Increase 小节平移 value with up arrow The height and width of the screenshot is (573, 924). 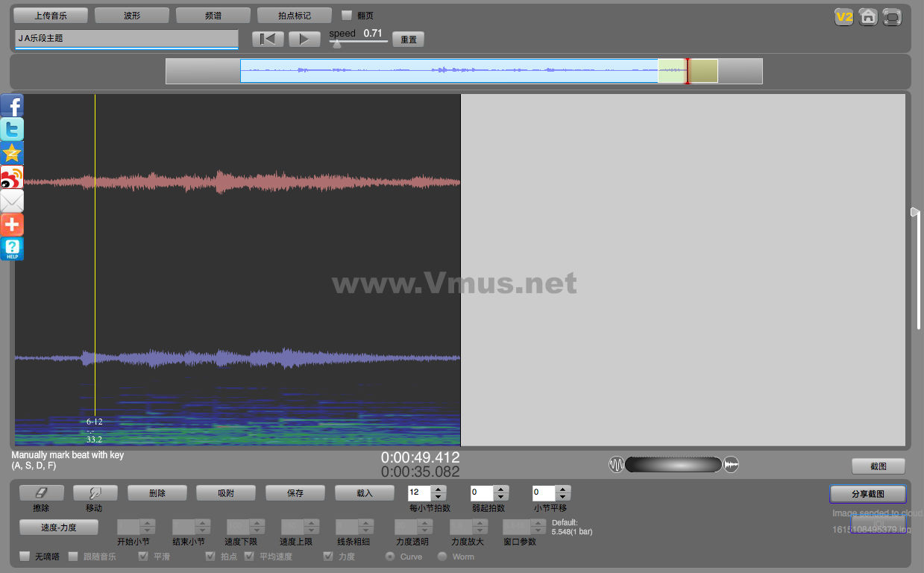[563, 489]
